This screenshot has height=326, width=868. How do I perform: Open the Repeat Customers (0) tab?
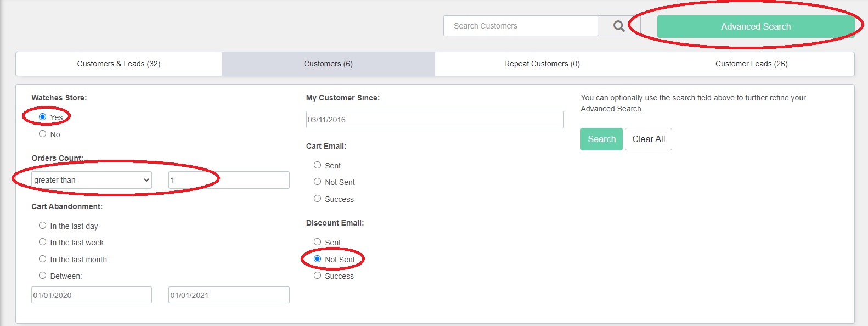[542, 64]
